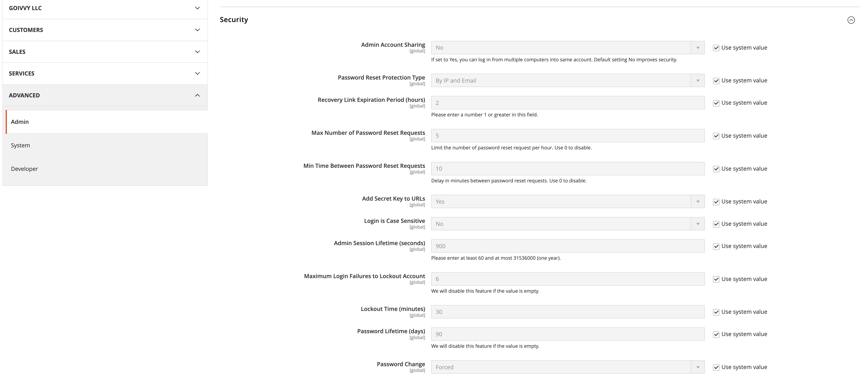The height and width of the screenshot is (383, 868).
Task: Click the Security section heading
Action: (234, 20)
